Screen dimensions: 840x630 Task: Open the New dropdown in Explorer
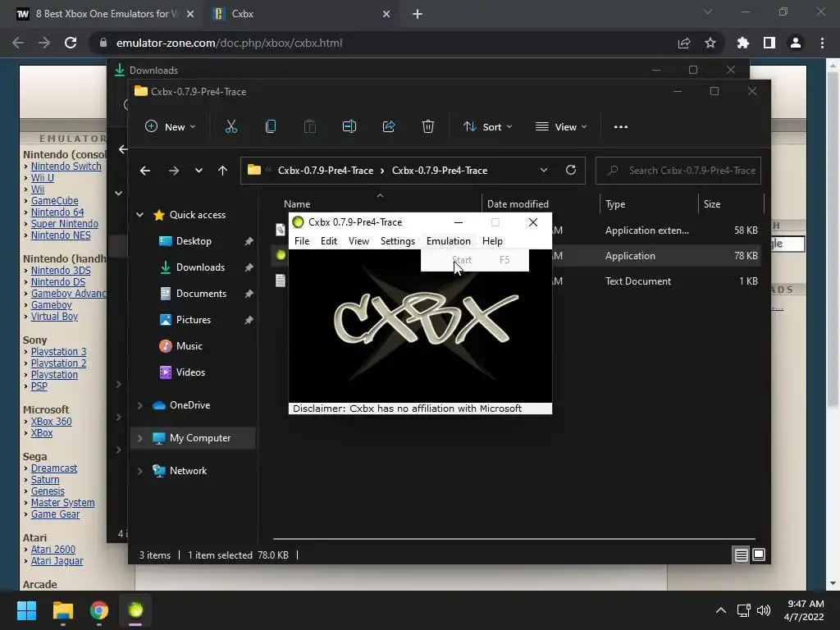click(x=171, y=127)
